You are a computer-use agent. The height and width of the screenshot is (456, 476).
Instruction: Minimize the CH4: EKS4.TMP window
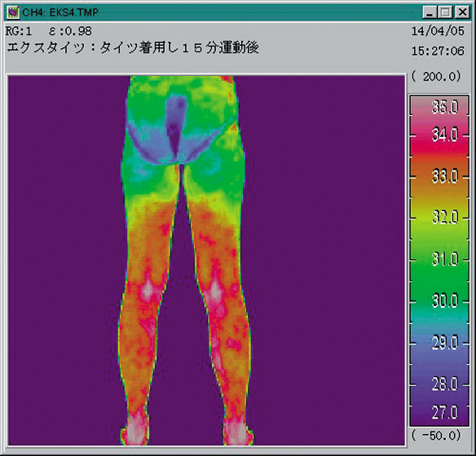point(430,12)
